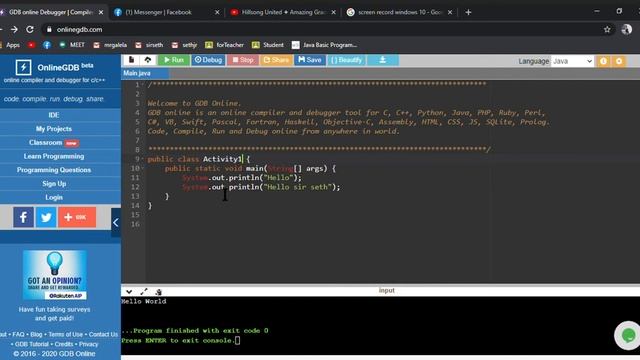Screen dimensions: 640x360
Task: Fold the class block at line 9
Action: click(x=142, y=159)
